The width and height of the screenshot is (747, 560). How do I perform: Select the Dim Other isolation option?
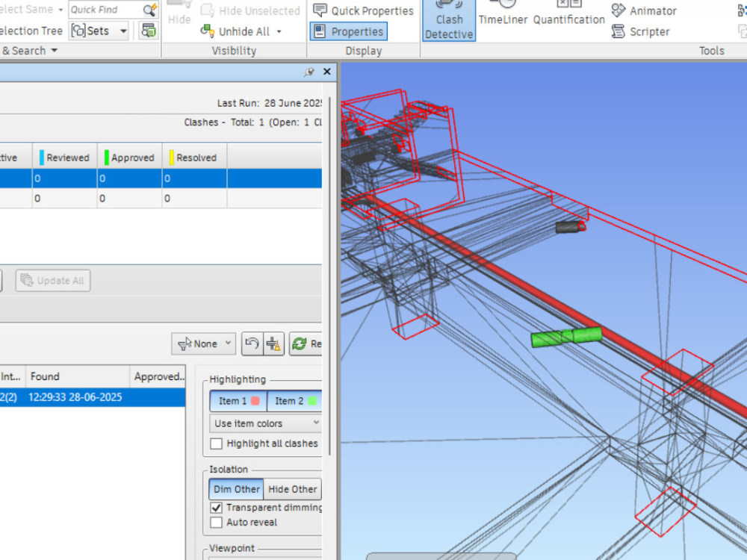point(236,489)
